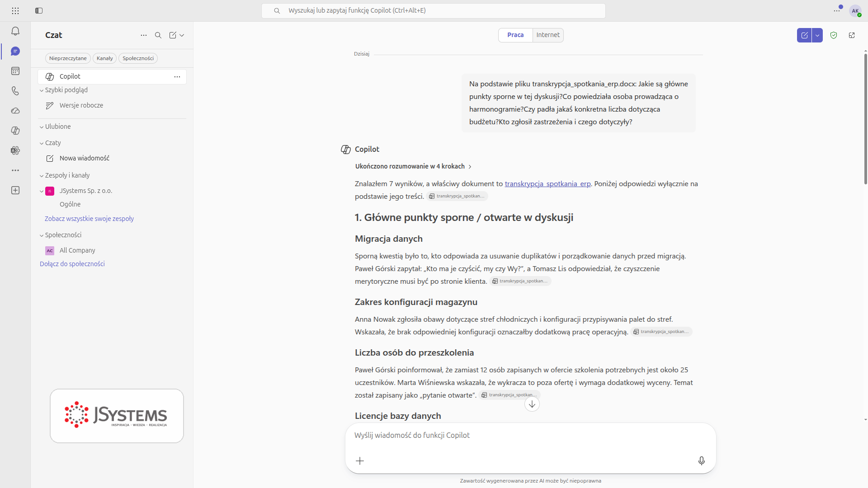Filter chat list by Społeczności
This screenshot has width=868, height=488.
tap(138, 58)
